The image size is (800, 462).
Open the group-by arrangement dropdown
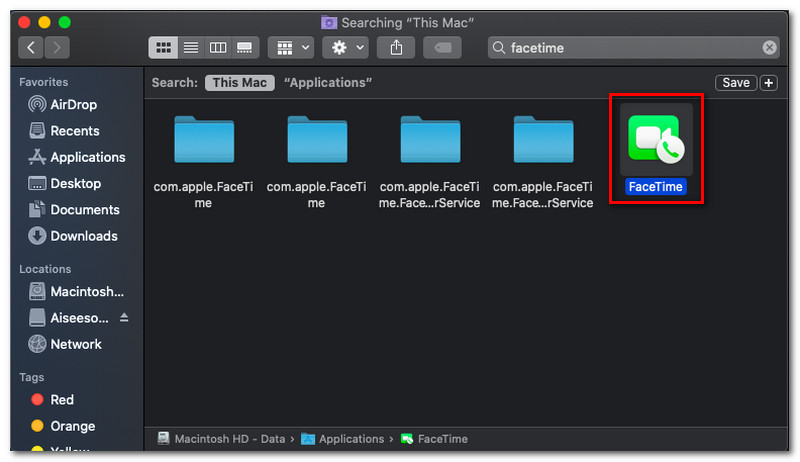click(x=291, y=48)
